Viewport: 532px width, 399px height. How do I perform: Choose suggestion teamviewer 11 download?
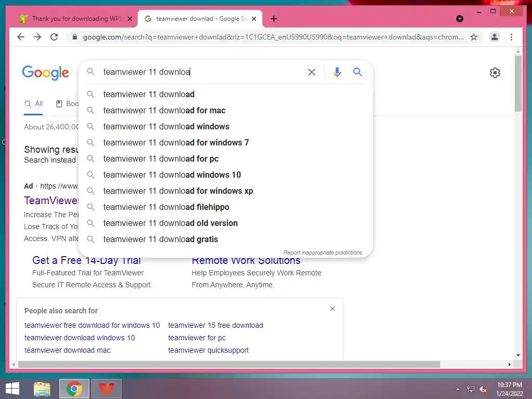225,95
